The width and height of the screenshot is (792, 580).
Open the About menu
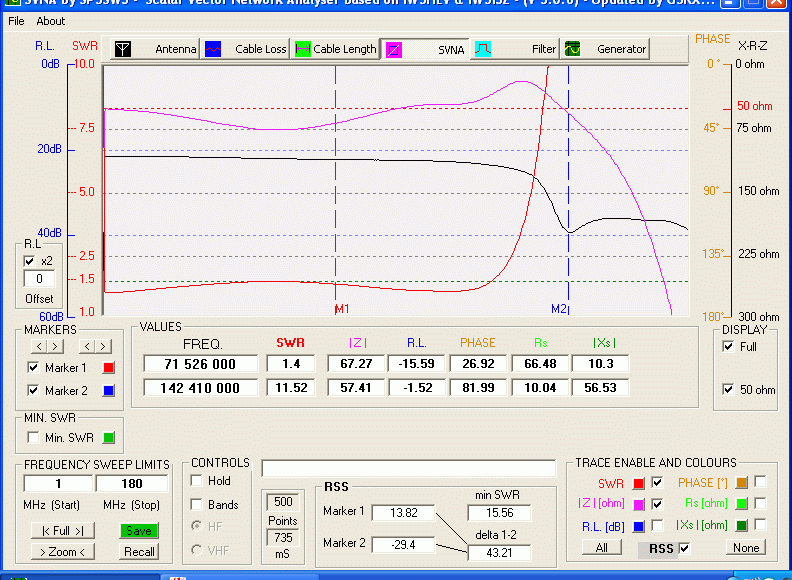pyautogui.click(x=51, y=21)
